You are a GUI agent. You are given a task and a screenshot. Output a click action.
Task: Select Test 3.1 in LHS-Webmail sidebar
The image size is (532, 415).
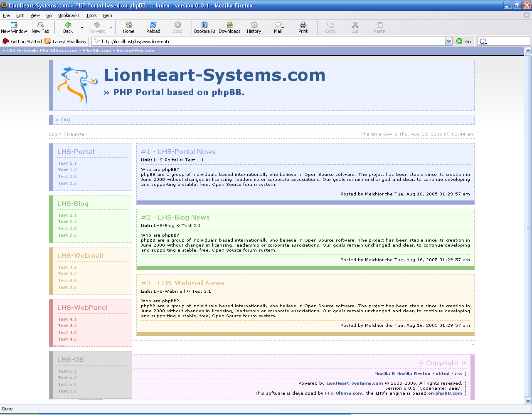tap(67, 267)
